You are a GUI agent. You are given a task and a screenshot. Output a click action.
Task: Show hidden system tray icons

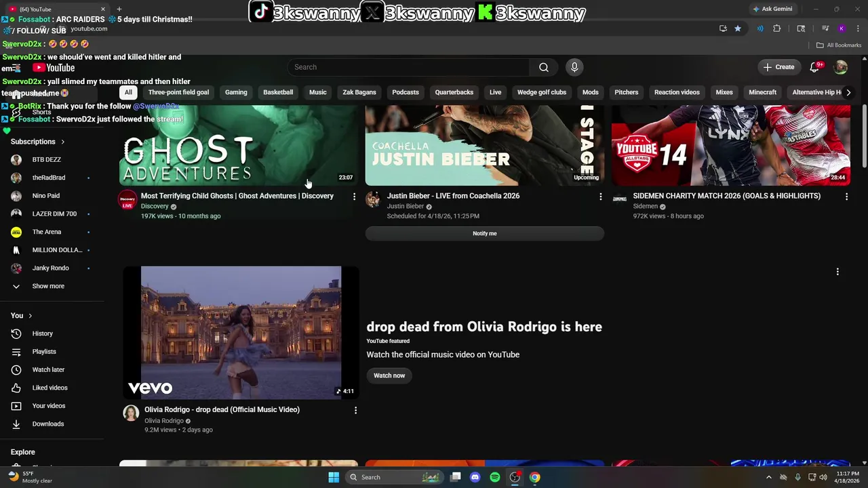pos(768,477)
